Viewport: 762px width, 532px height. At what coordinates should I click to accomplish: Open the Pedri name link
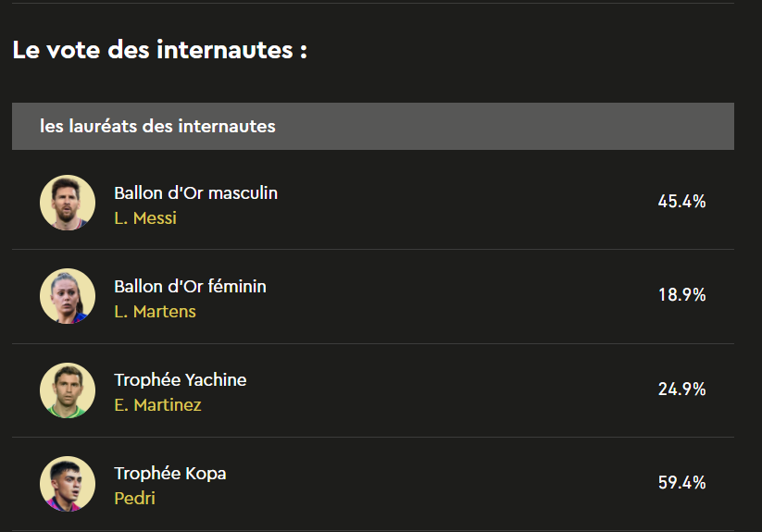[134, 499]
